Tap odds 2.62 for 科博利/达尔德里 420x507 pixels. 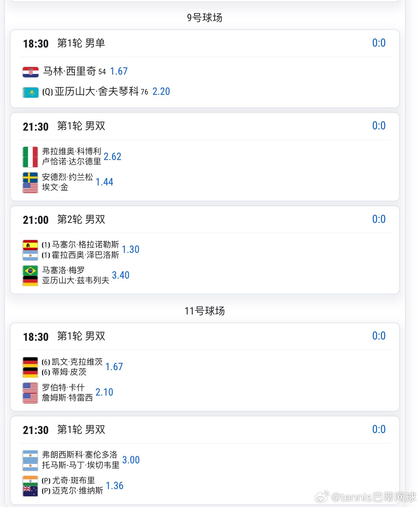coord(112,157)
